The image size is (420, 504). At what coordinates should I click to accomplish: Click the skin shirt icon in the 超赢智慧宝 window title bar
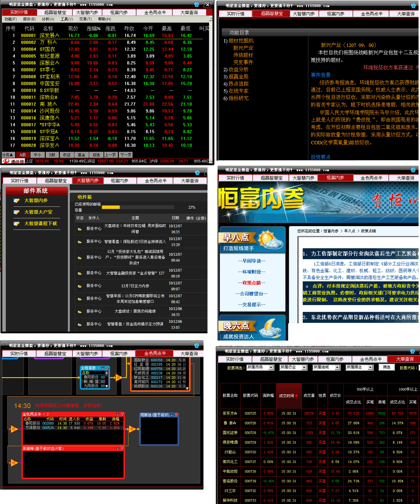(414, 6)
